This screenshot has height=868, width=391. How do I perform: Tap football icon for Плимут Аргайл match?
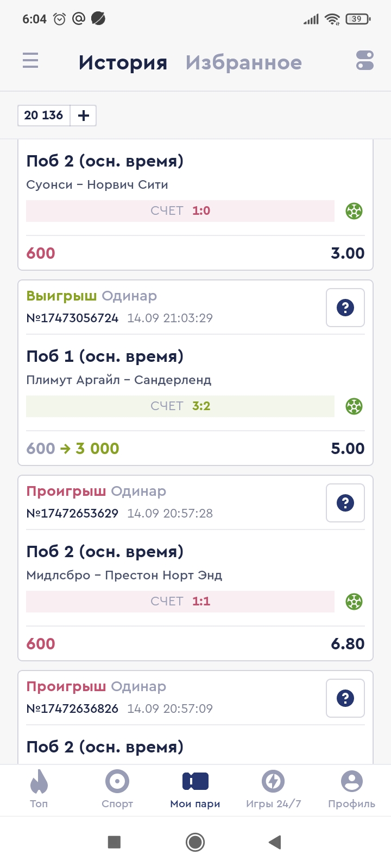354,406
